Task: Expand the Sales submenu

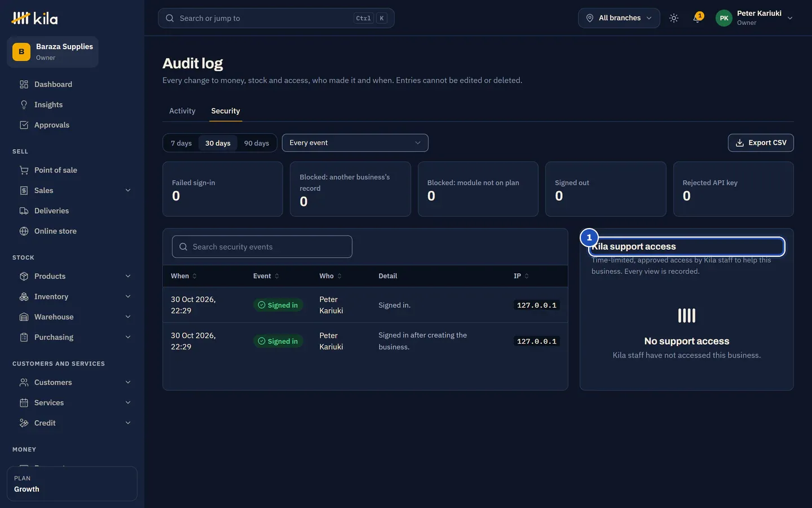Action: tap(128, 190)
